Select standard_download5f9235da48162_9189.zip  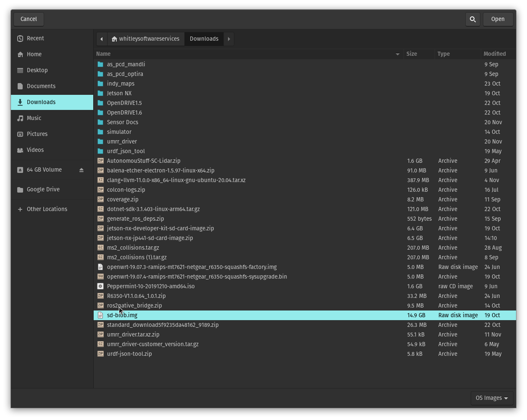point(305,325)
